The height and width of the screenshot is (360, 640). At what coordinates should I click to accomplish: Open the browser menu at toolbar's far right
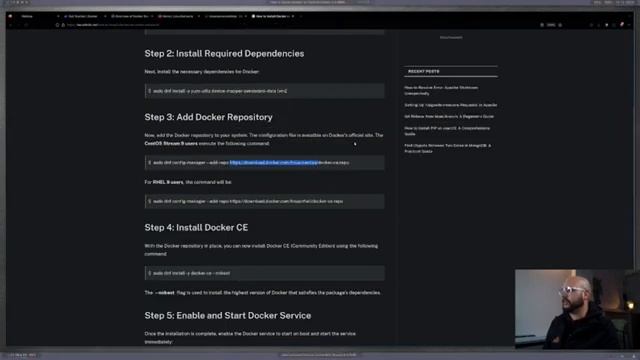point(629,25)
